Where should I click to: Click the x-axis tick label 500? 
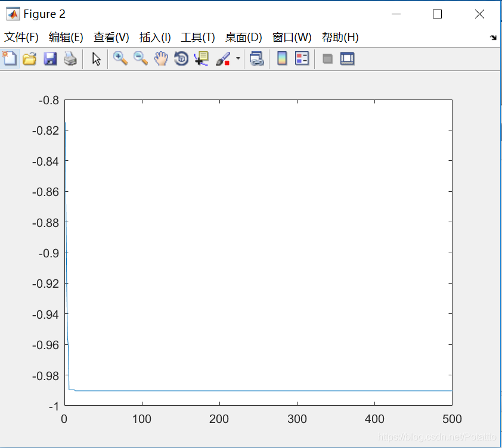(x=452, y=419)
